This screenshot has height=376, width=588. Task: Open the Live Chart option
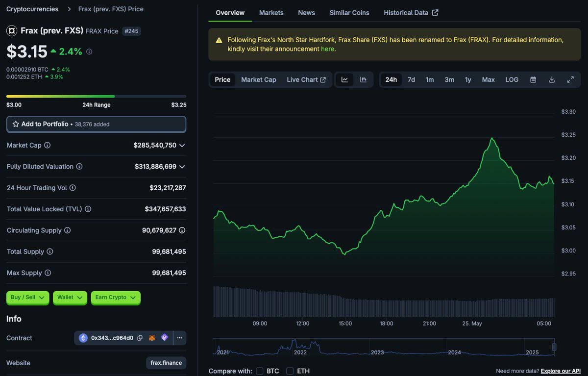306,80
